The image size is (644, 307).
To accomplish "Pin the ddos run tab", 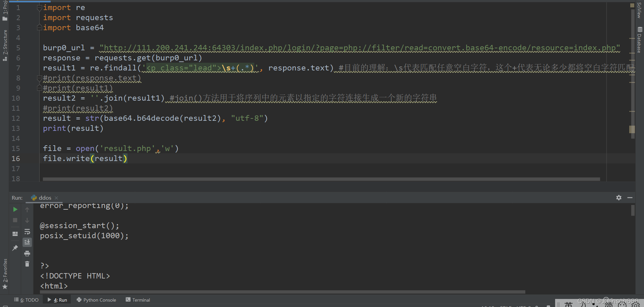I will click(x=15, y=248).
